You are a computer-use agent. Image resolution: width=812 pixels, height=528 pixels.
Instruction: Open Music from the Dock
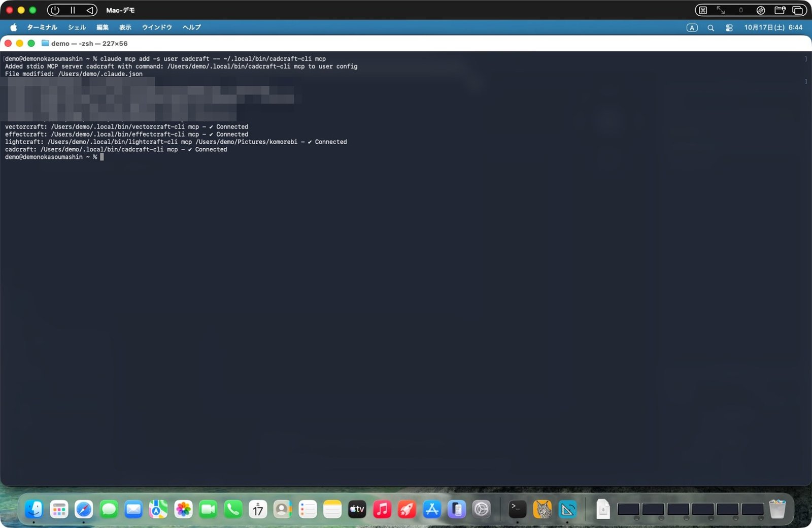tap(382, 509)
